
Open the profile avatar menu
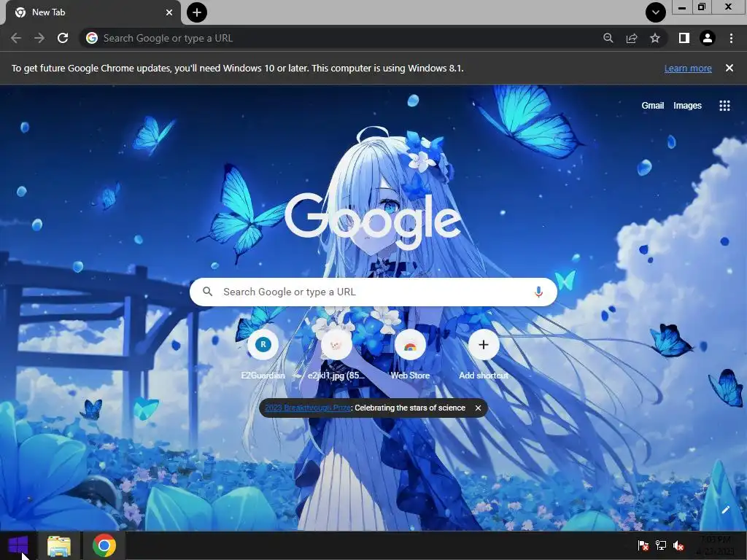pos(708,38)
